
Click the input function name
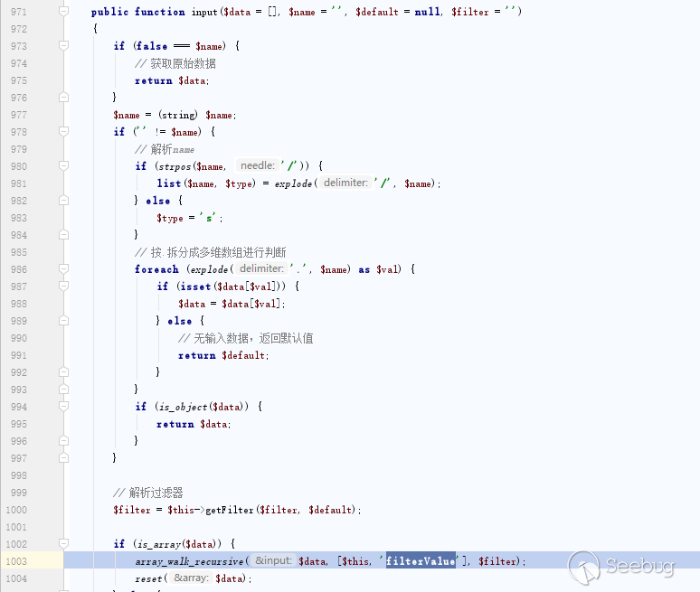click(204, 12)
